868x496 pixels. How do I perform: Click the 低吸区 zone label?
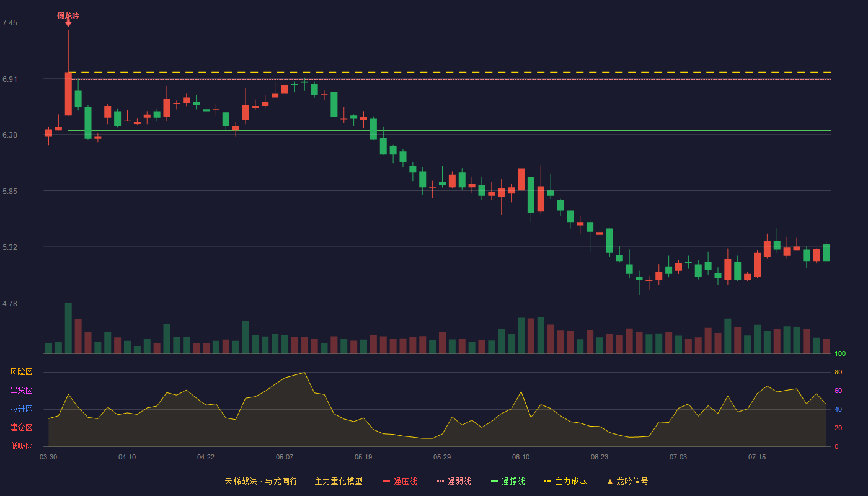pyautogui.click(x=21, y=446)
